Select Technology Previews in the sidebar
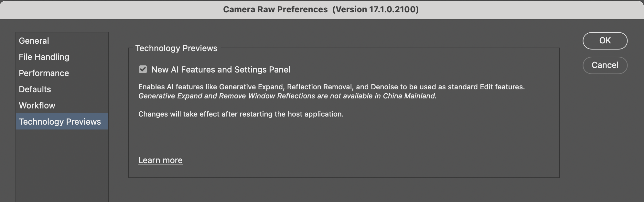The image size is (644, 202). click(60, 122)
